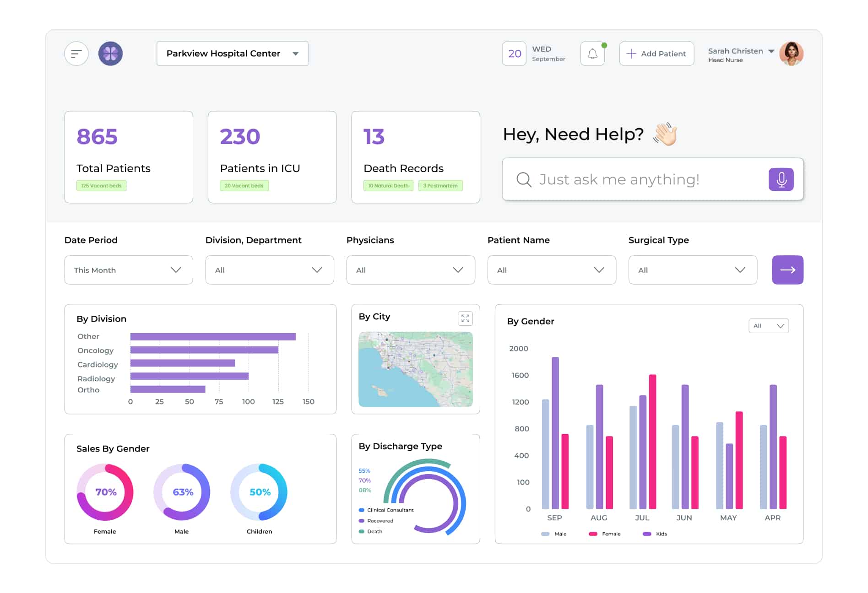Click the Add Patient button
Viewport: 868px width, 593px height.
(656, 53)
